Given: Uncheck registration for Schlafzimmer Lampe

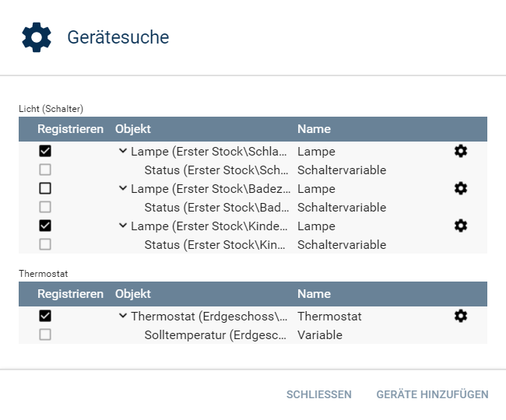Looking at the screenshot, I should [45, 151].
